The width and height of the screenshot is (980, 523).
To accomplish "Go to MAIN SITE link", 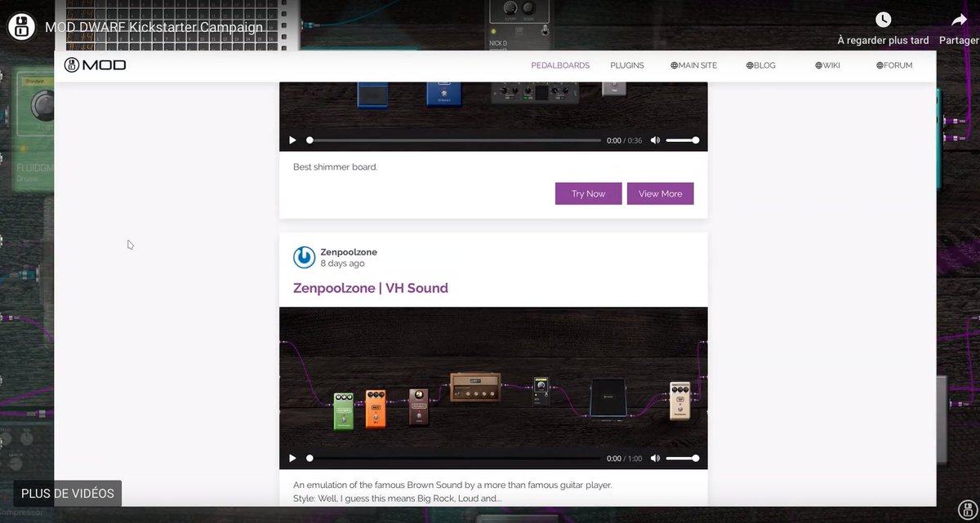I will click(x=694, y=65).
